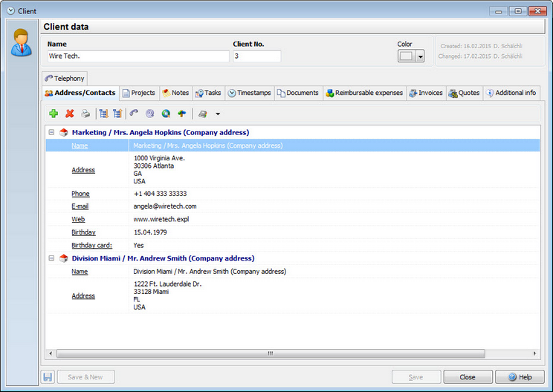
Task: Expand all address entries icon
Action: click(x=104, y=114)
